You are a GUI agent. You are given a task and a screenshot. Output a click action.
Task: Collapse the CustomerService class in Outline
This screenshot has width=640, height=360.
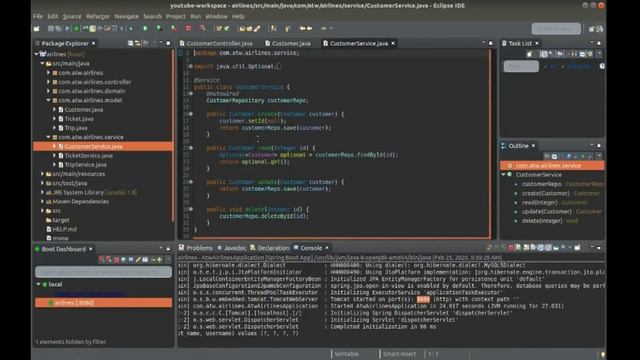(x=504, y=174)
